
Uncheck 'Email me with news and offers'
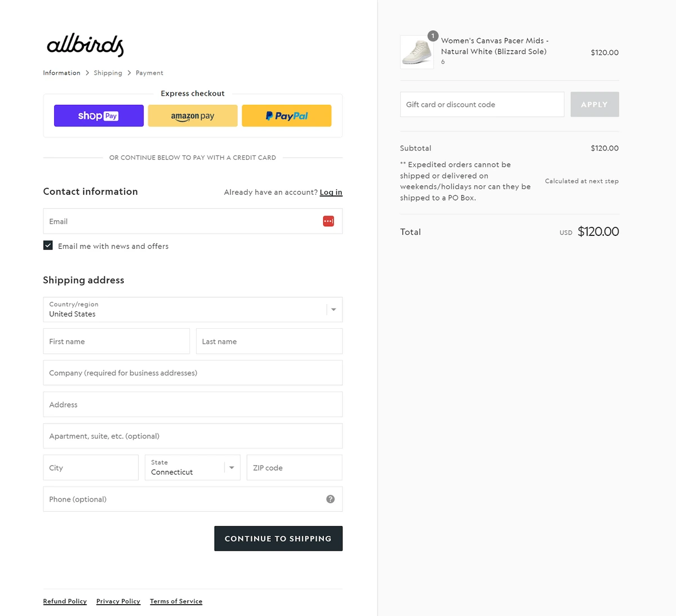click(x=48, y=245)
